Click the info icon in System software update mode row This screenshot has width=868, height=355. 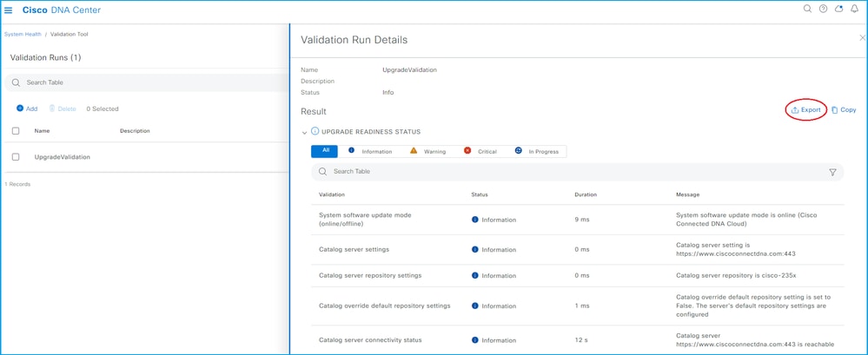point(475,220)
